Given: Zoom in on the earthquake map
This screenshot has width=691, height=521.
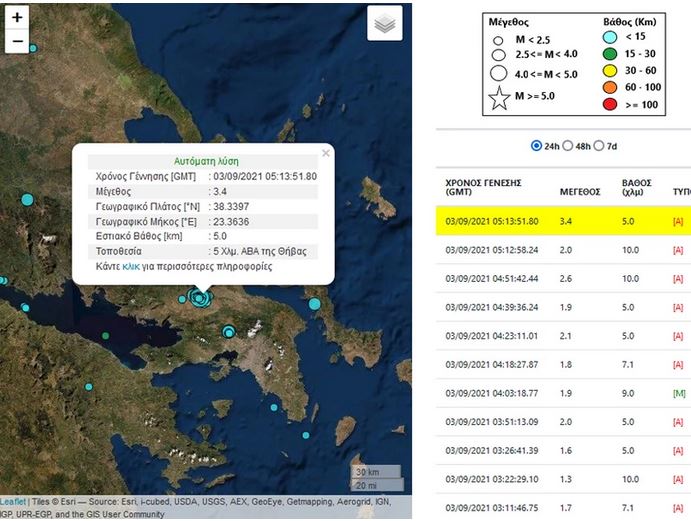Looking at the screenshot, I should pyautogui.click(x=17, y=18).
